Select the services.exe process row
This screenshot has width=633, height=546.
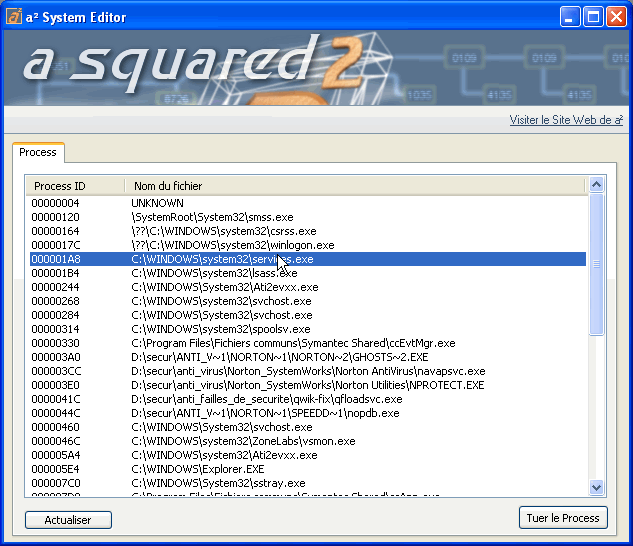tap(308, 259)
